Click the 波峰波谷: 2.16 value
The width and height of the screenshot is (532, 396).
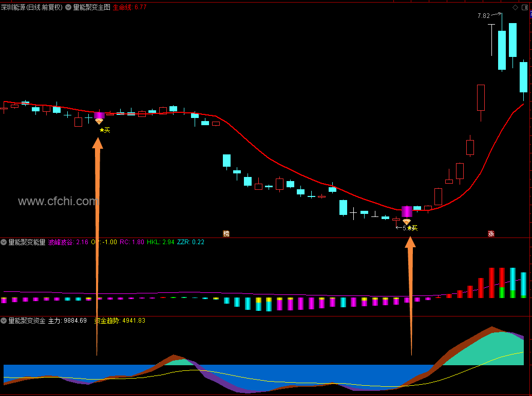point(68,242)
